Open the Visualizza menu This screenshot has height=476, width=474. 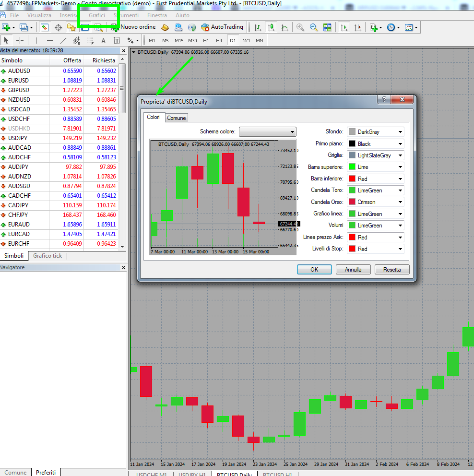tap(39, 15)
